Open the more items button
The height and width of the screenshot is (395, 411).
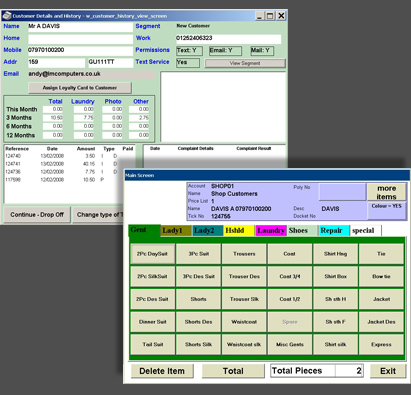coord(387,192)
